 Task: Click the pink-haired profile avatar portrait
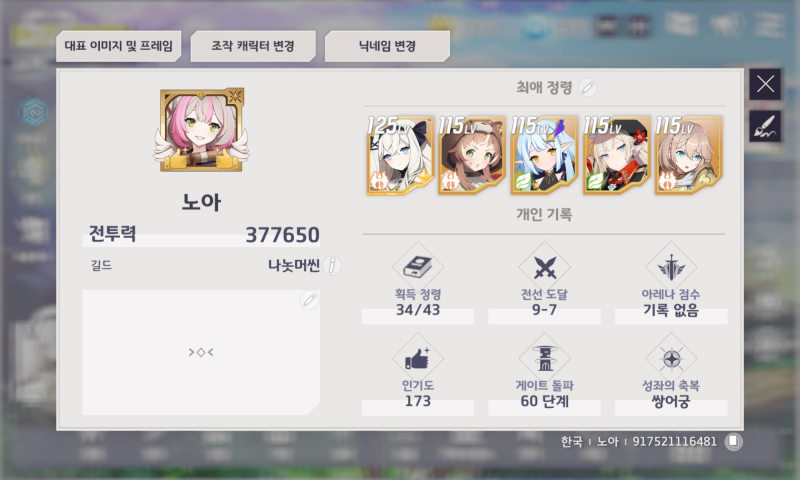pos(202,130)
